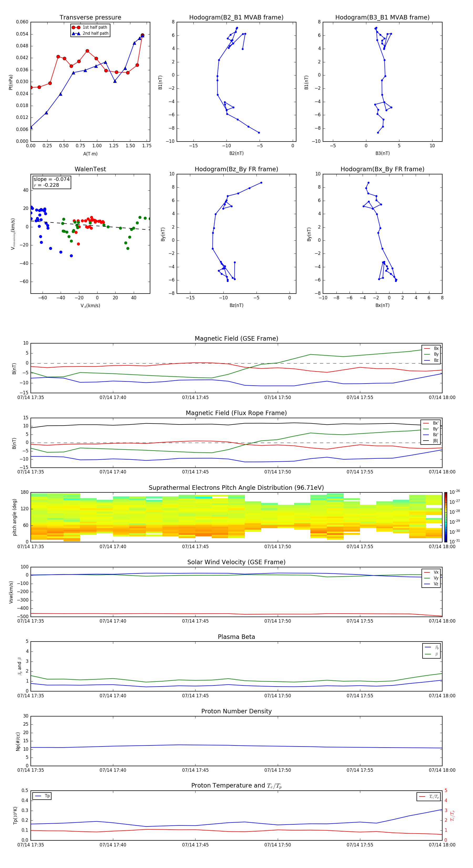Click the 'Vy' legend entry in Solar Wind plot
The image size is (473, 868).
pyautogui.click(x=431, y=578)
